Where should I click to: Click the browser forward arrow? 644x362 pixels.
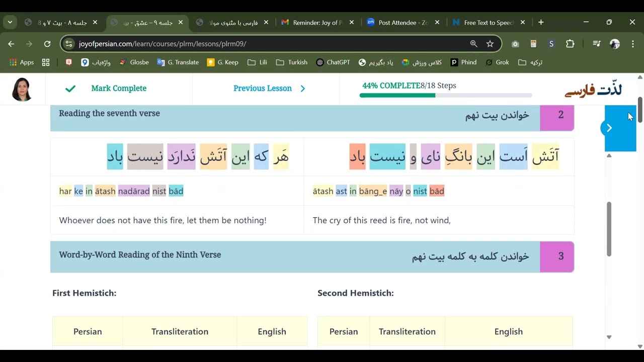click(29, 44)
